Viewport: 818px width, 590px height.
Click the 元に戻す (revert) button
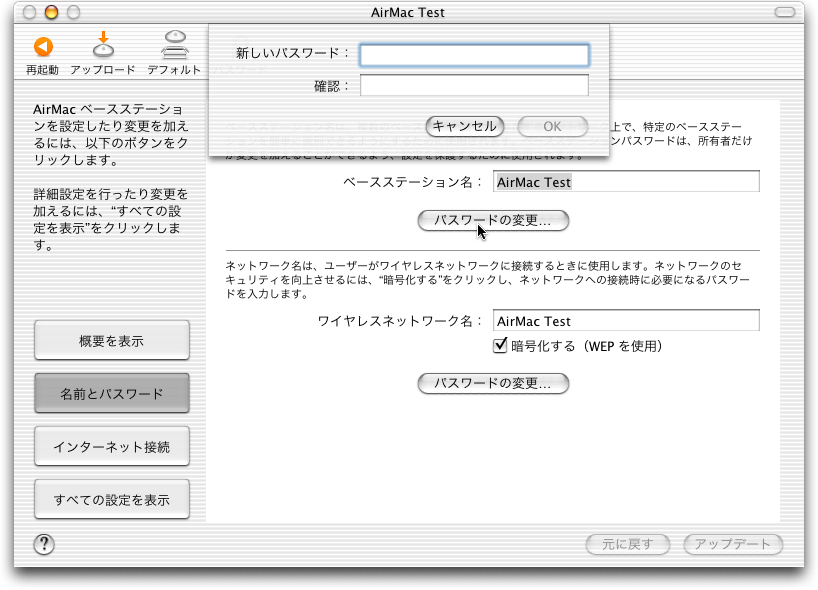[x=628, y=544]
